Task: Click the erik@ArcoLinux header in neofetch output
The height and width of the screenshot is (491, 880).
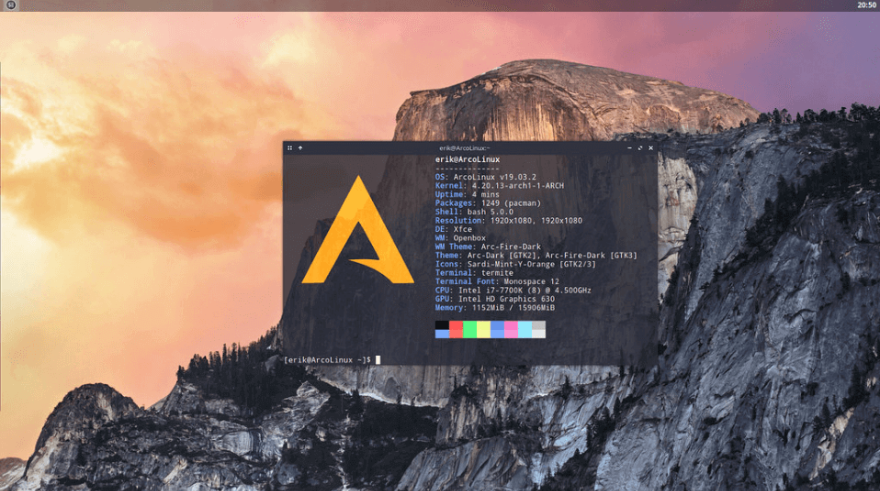Action: (467, 159)
